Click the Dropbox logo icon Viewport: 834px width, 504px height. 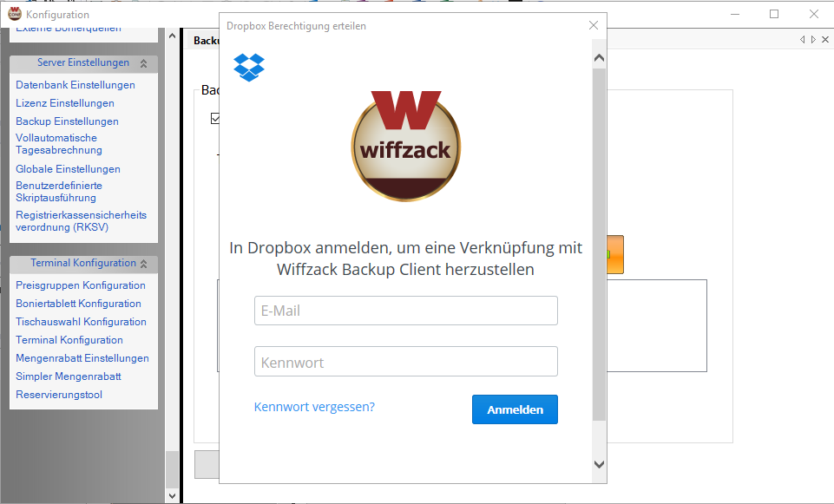249,67
